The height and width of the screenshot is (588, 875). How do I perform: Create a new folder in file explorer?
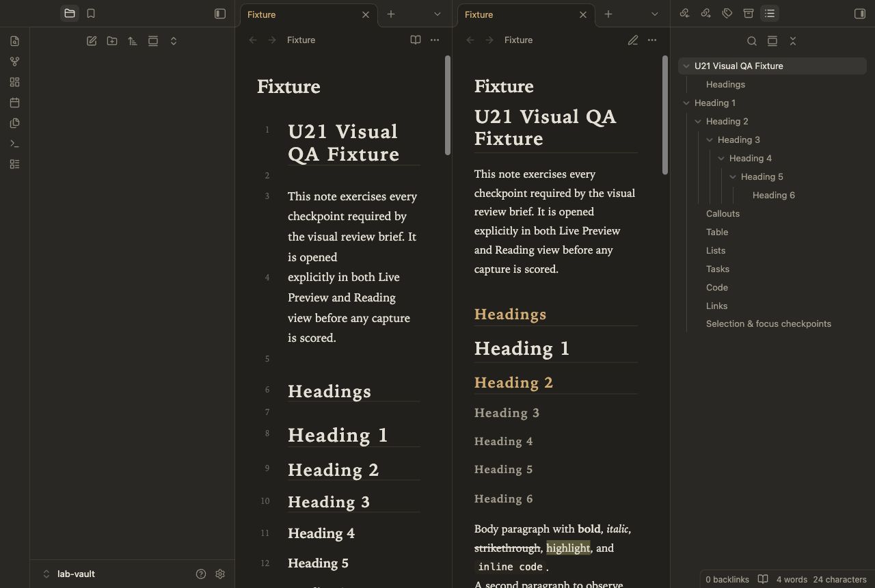click(112, 41)
